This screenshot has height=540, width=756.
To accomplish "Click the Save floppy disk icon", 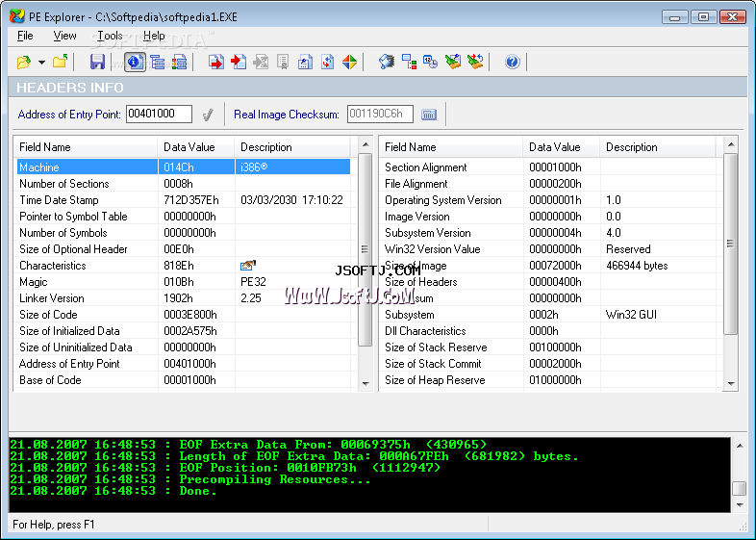I will point(97,63).
